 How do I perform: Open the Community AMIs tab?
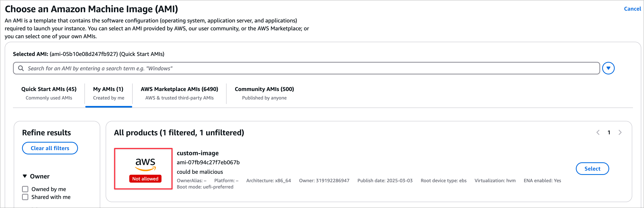(264, 93)
